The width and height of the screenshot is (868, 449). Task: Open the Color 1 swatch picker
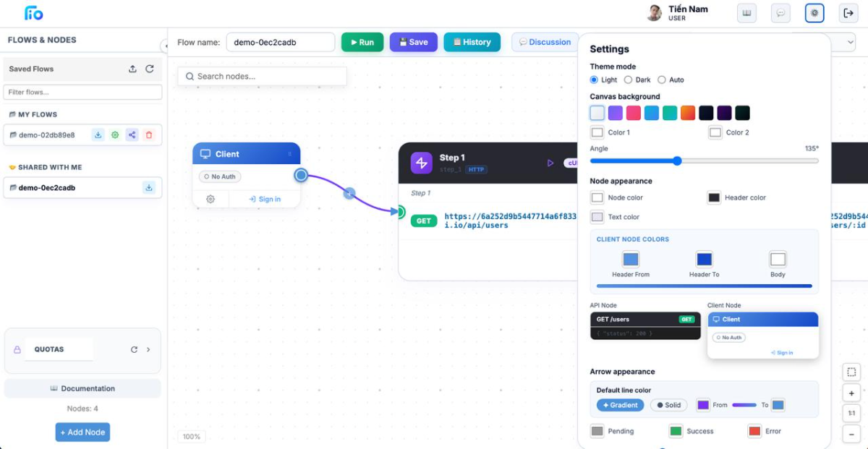click(597, 132)
